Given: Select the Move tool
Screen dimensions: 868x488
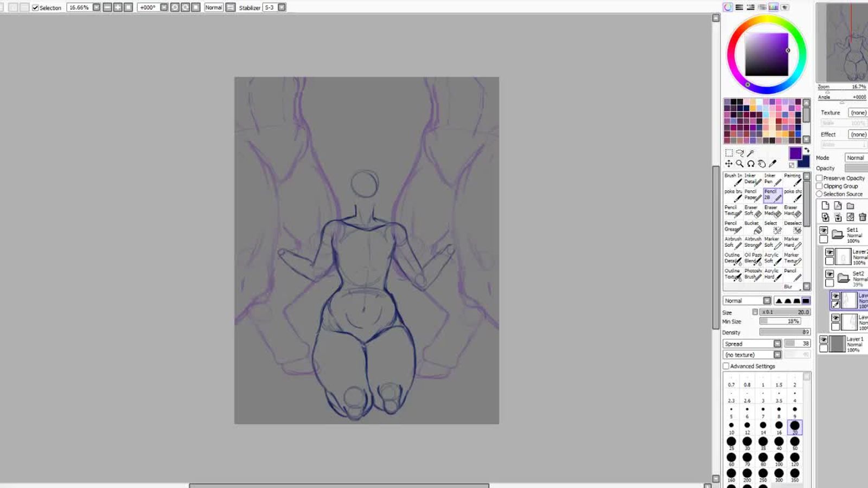Looking at the screenshot, I should (x=729, y=164).
